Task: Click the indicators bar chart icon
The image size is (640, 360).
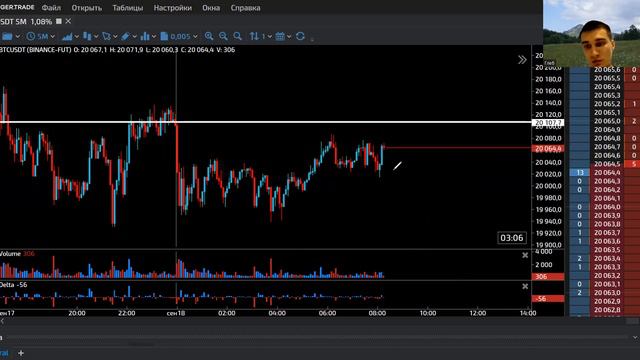Action: (145, 36)
